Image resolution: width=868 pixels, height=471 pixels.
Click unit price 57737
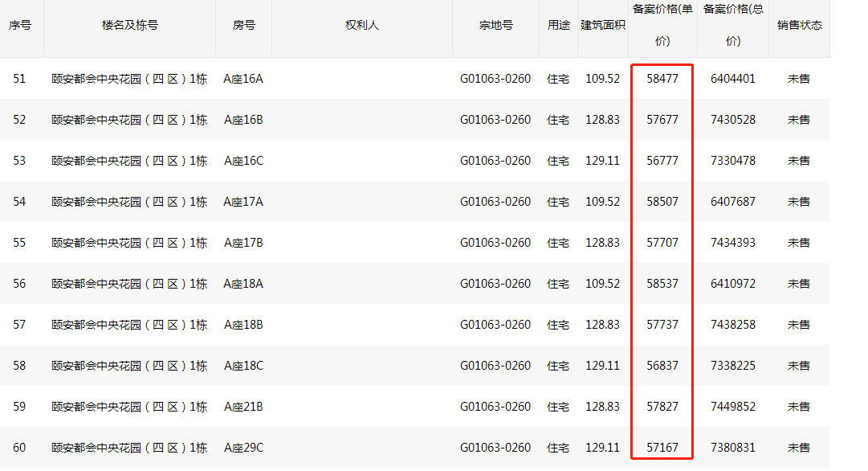tap(662, 325)
